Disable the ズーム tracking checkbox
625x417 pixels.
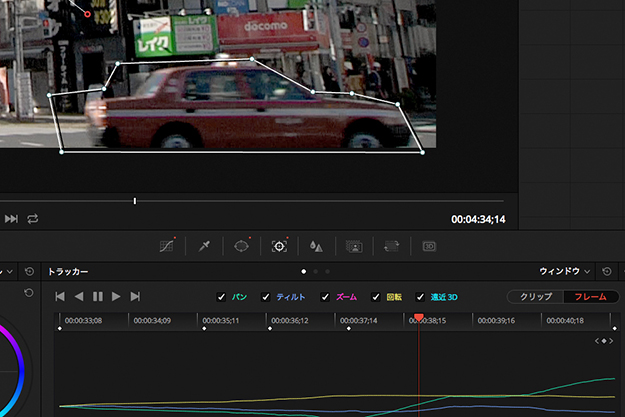(325, 297)
